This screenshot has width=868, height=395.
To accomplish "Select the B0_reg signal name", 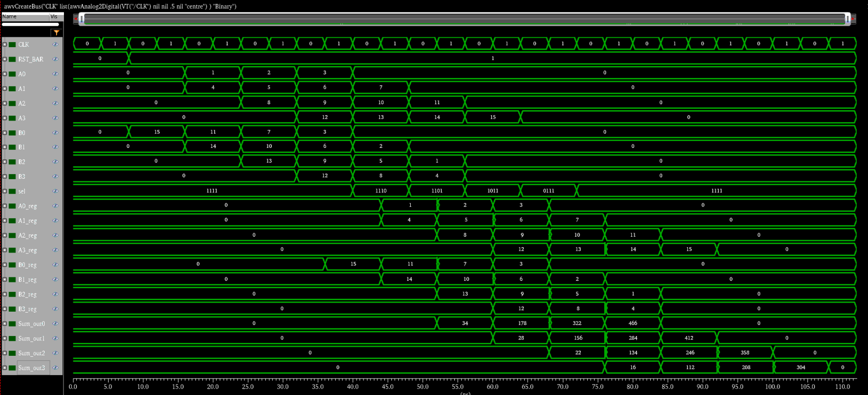I will pos(28,265).
